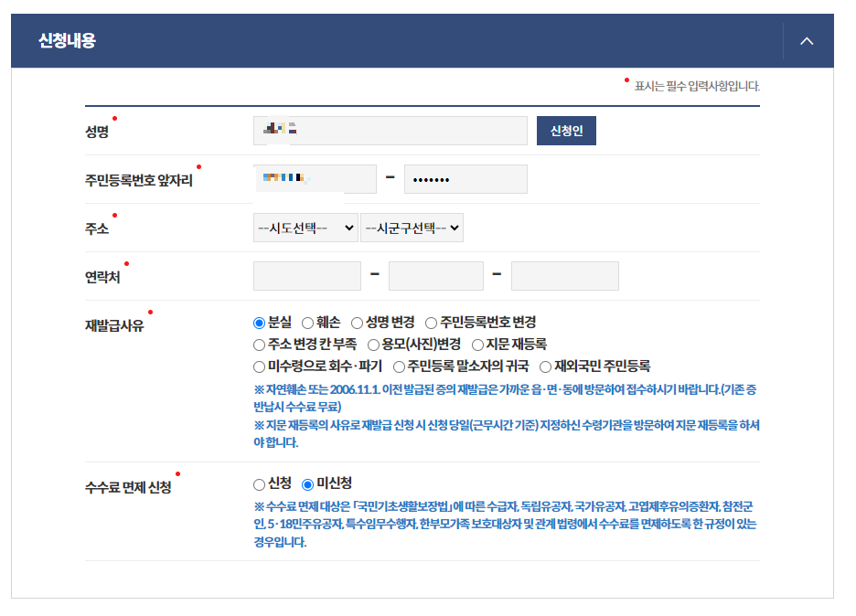Viewport: 856px width, 616px height.
Task: Click the 신청내용 header title
Action: [x=67, y=40]
